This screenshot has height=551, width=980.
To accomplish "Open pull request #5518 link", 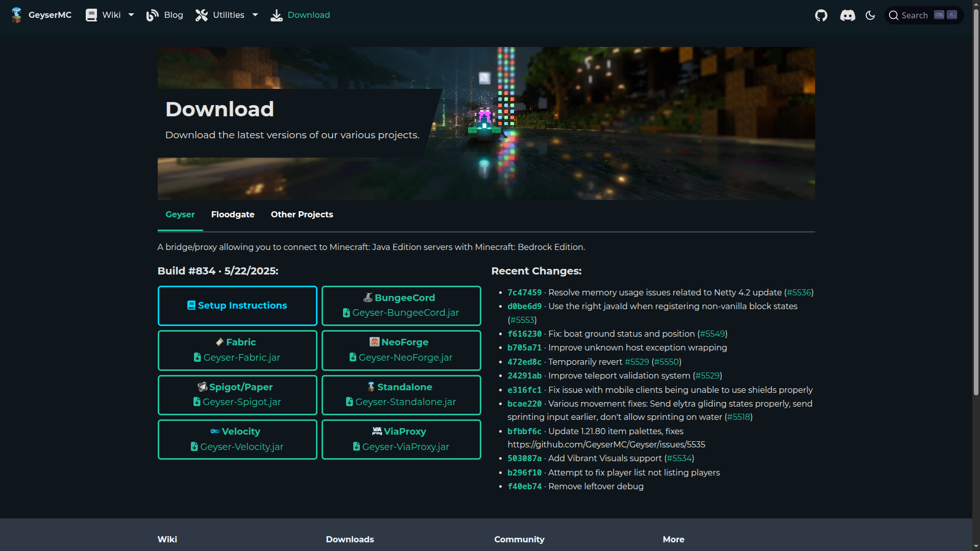I will pyautogui.click(x=739, y=417).
